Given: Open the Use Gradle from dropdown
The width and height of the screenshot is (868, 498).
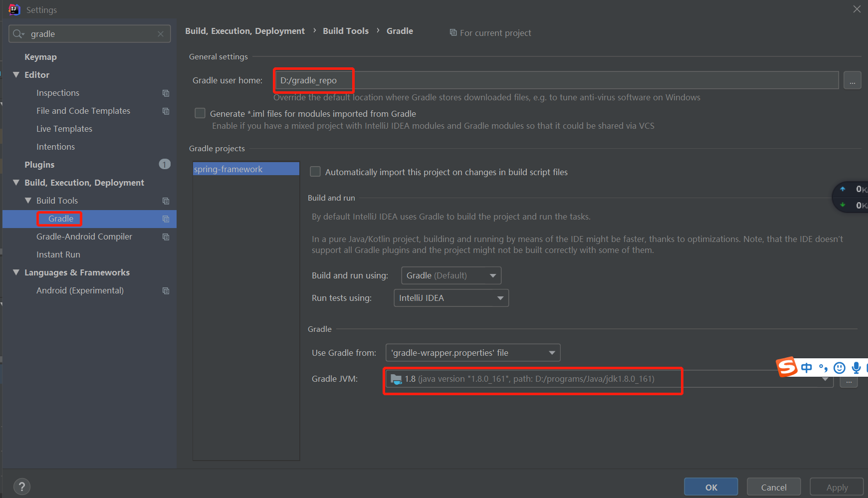Looking at the screenshot, I should tap(473, 353).
